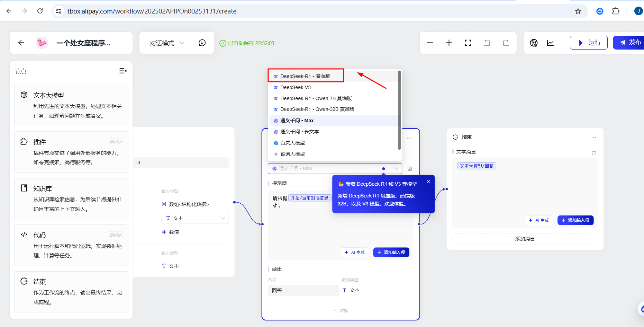Open the browser extensions puzzle icon
Viewport: 644px width, 327px height.
(616, 11)
